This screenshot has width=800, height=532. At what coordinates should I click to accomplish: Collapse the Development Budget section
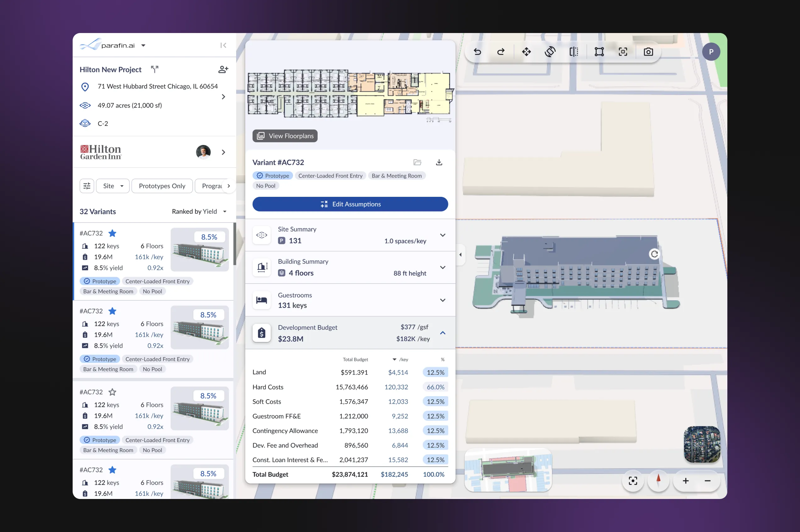coord(442,333)
